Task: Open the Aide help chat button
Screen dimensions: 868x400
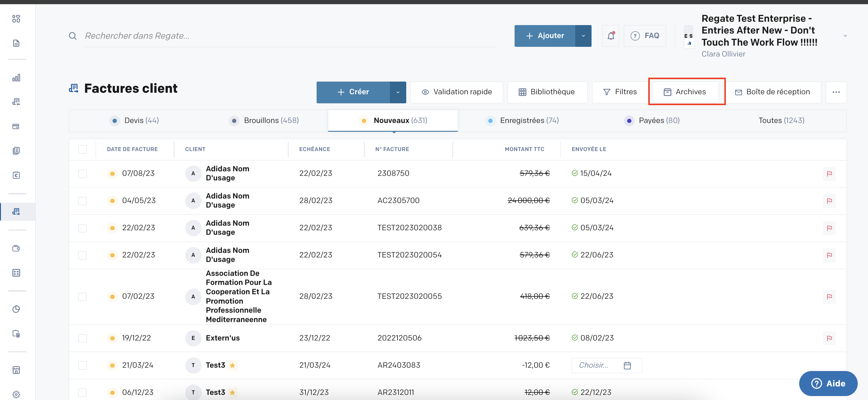Action: pos(828,383)
